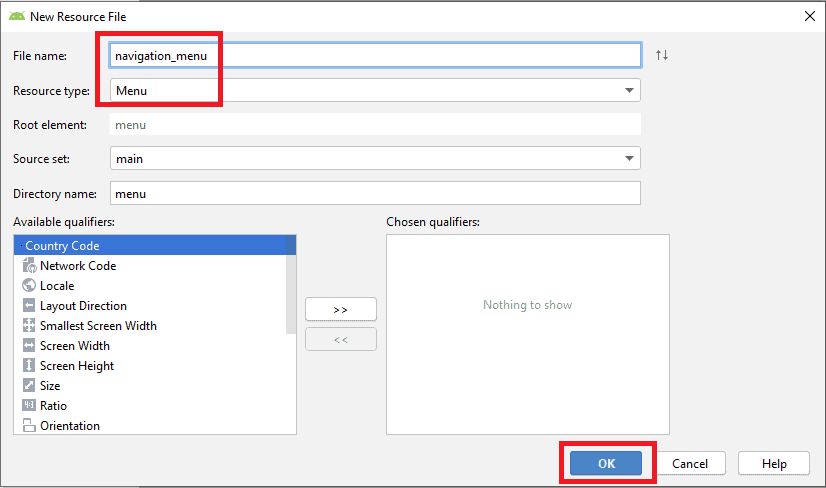This screenshot has width=826, height=488.
Task: Select the Orientation qualifier
Action: click(69, 426)
